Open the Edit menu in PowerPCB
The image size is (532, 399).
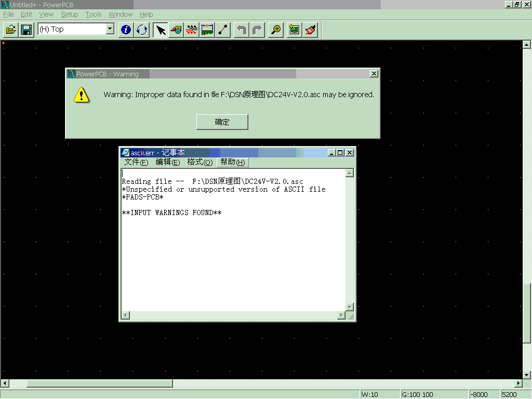(x=26, y=14)
